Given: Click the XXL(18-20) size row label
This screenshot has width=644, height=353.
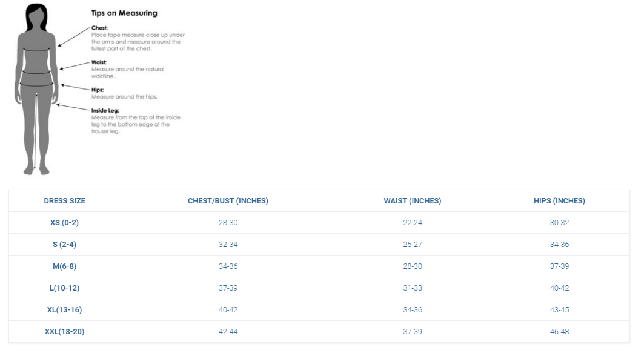Looking at the screenshot, I should (x=64, y=331).
